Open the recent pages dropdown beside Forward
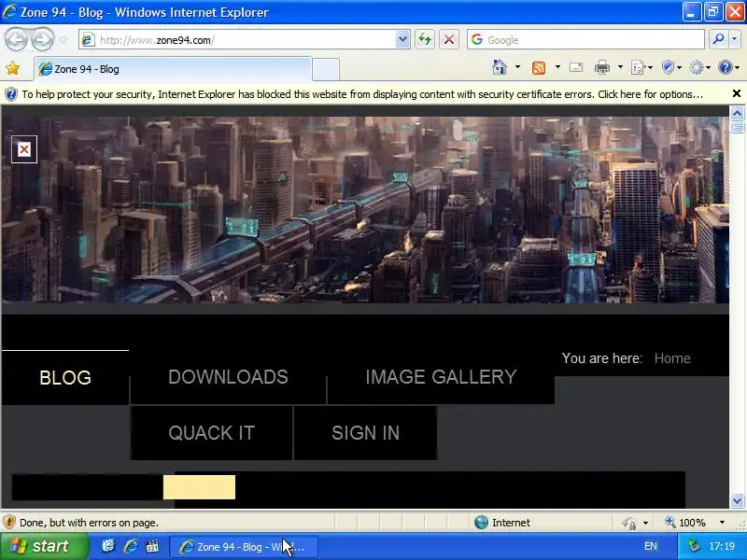747x560 pixels. pyautogui.click(x=63, y=40)
